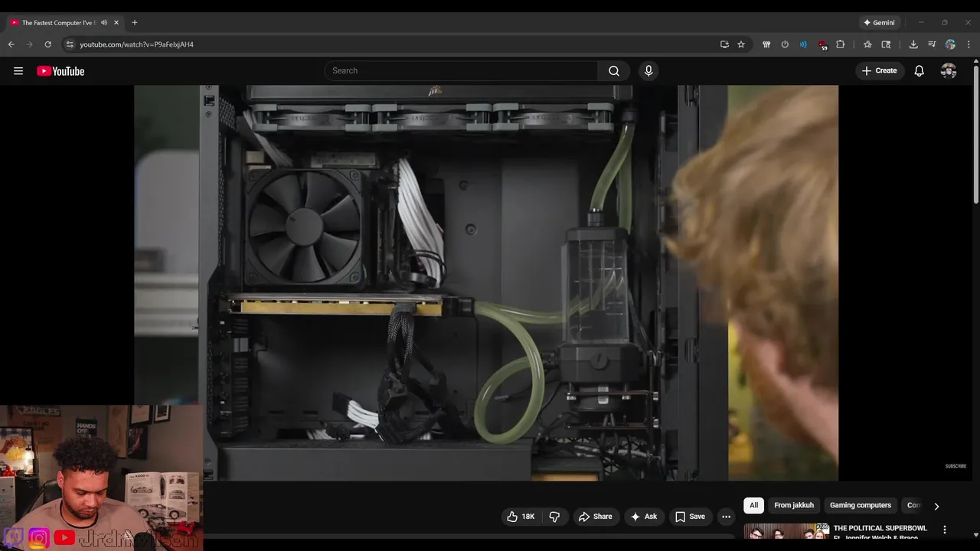
Task: Dislike the video with thumbs down
Action: 554,517
